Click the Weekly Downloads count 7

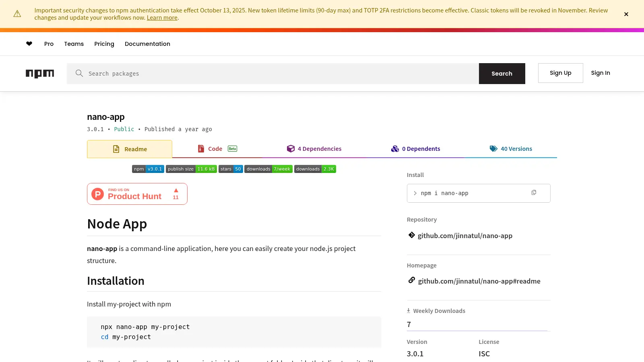pos(409,324)
